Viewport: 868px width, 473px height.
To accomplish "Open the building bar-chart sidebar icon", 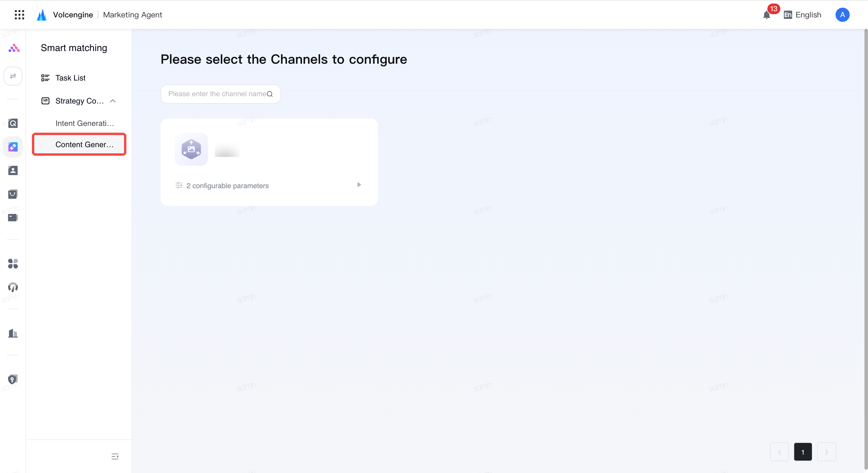I will [13, 333].
